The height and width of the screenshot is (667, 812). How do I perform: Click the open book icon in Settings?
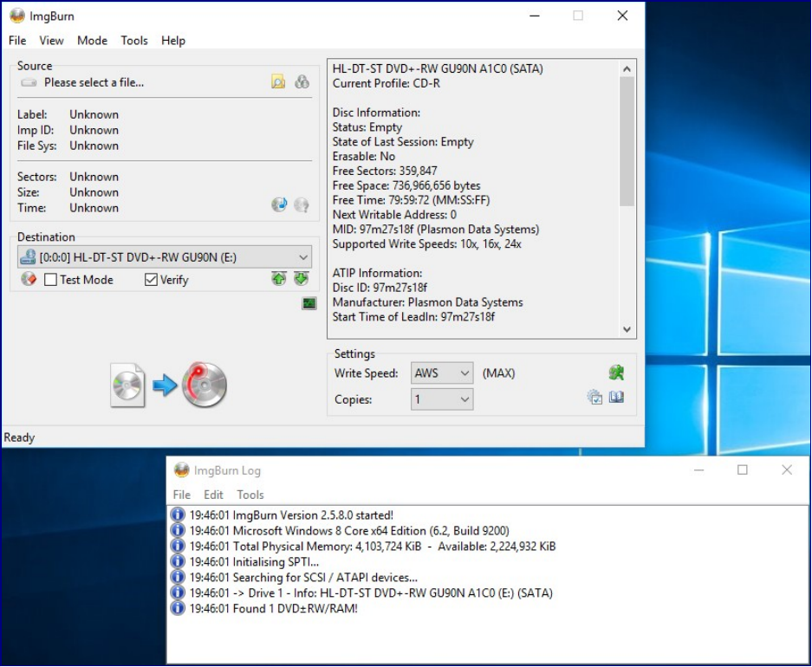[x=616, y=398]
